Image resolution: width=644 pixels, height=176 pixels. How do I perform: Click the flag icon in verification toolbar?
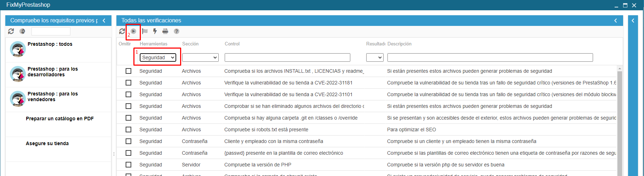pos(145,31)
